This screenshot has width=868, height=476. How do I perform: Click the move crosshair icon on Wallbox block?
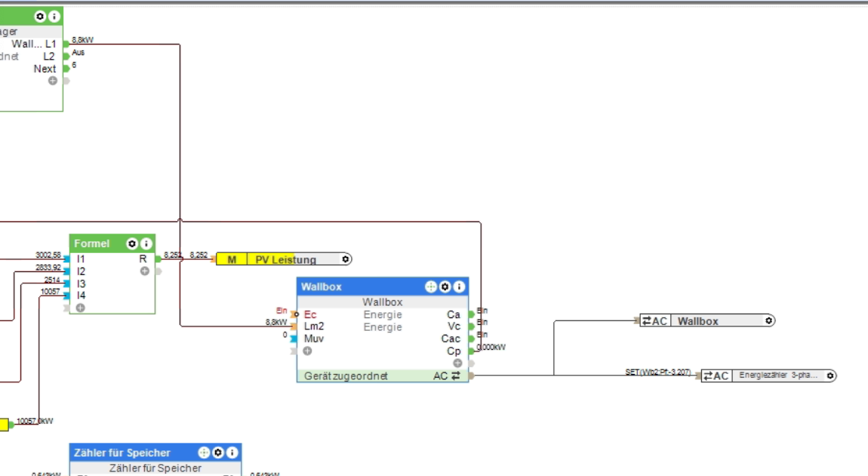pyautogui.click(x=431, y=286)
